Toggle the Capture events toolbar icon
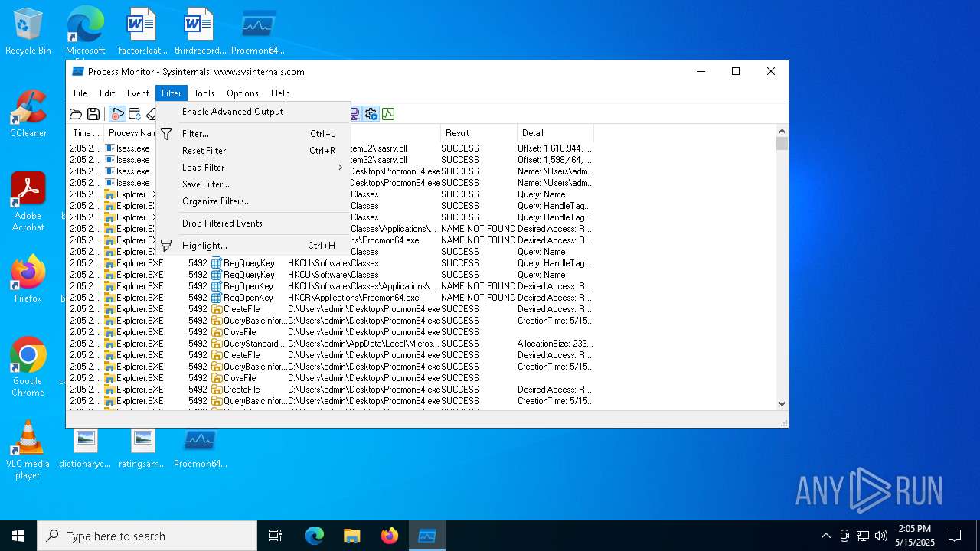The height and width of the screenshot is (551, 980). point(117,114)
